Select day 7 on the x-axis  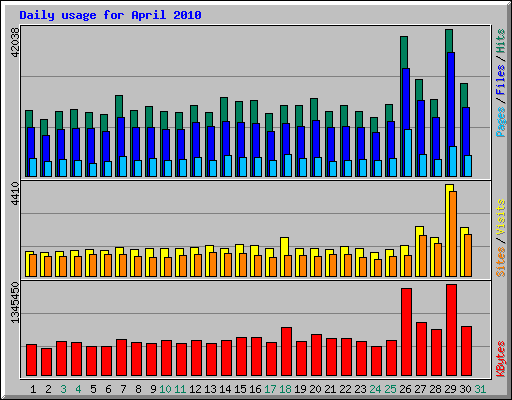point(123,389)
